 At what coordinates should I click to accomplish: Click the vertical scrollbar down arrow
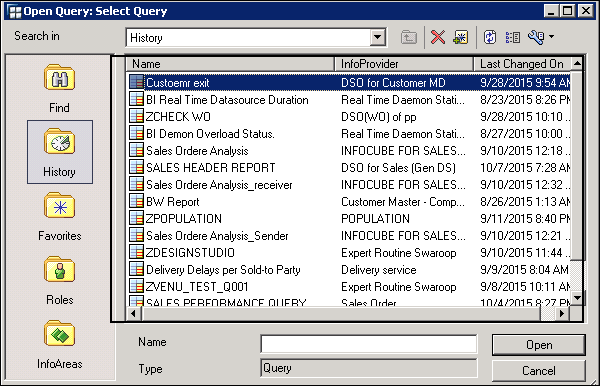tap(577, 298)
